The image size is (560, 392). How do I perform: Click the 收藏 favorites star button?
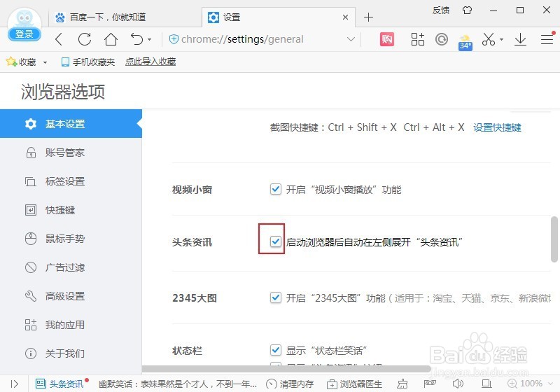21,62
